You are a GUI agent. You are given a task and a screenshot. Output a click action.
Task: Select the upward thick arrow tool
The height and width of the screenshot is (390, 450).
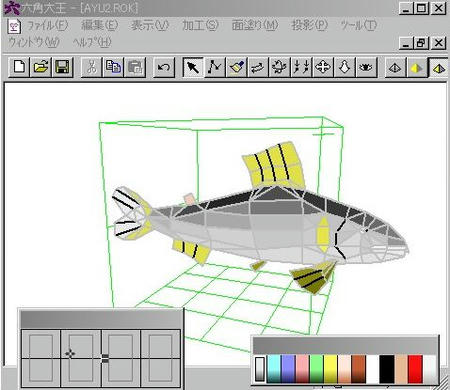coord(344,67)
